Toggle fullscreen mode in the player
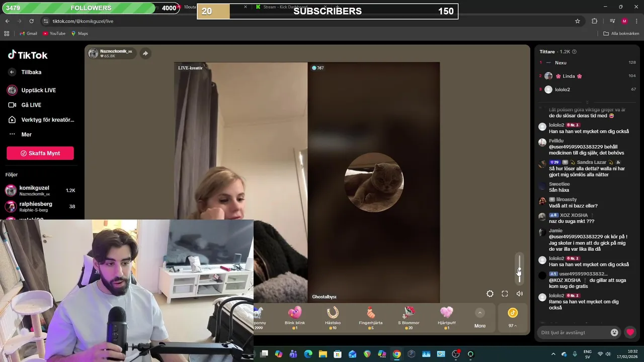This screenshot has width=644, height=362. (x=505, y=294)
